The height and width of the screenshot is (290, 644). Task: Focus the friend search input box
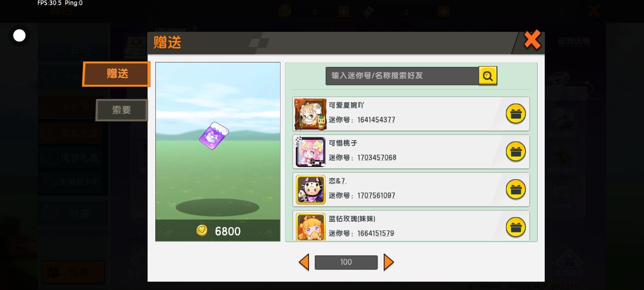point(402,76)
